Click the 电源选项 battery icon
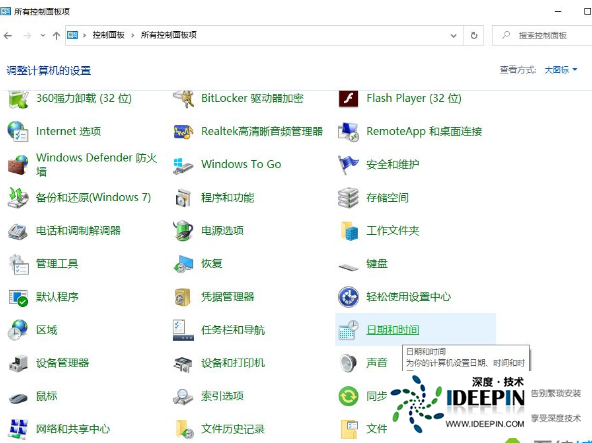Image resolution: width=592 pixels, height=443 pixels. (183, 231)
